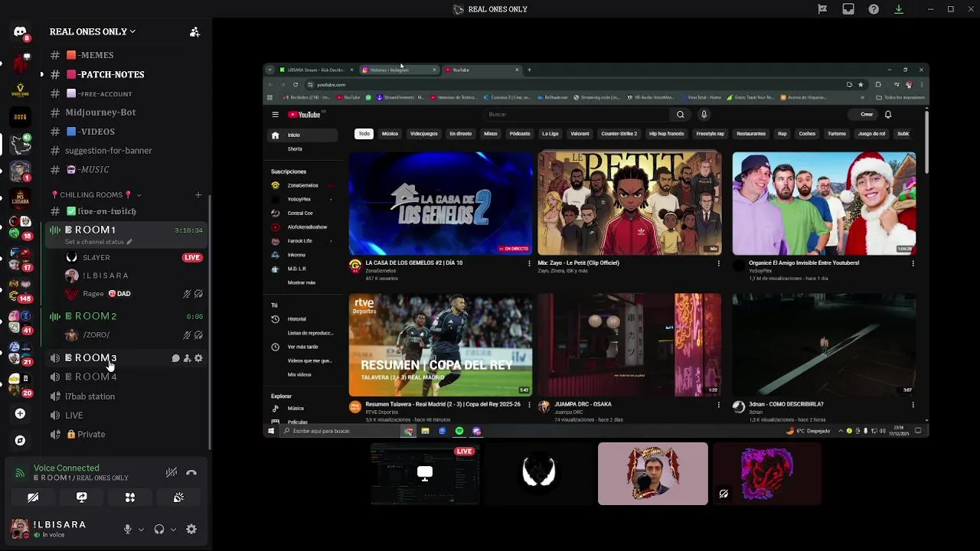The height and width of the screenshot is (551, 980).
Task: Expand server folder with 17 badge
Action: 20,258
